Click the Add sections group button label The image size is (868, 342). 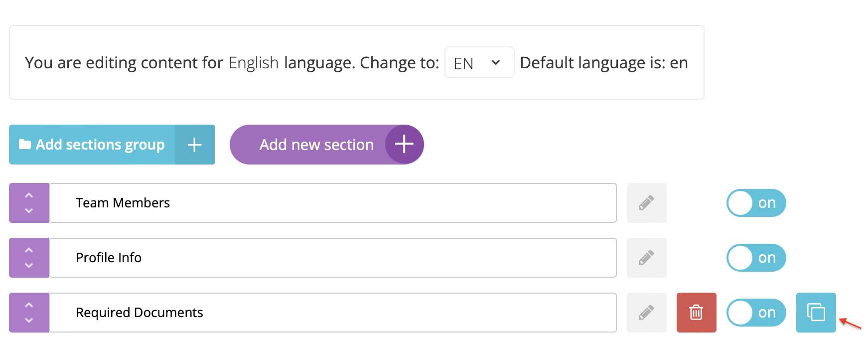click(100, 145)
